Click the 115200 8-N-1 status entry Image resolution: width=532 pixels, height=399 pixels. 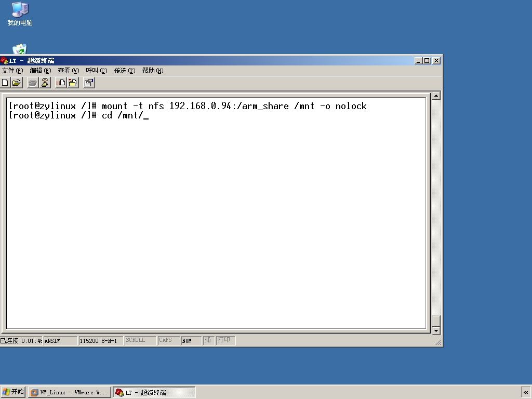100,341
